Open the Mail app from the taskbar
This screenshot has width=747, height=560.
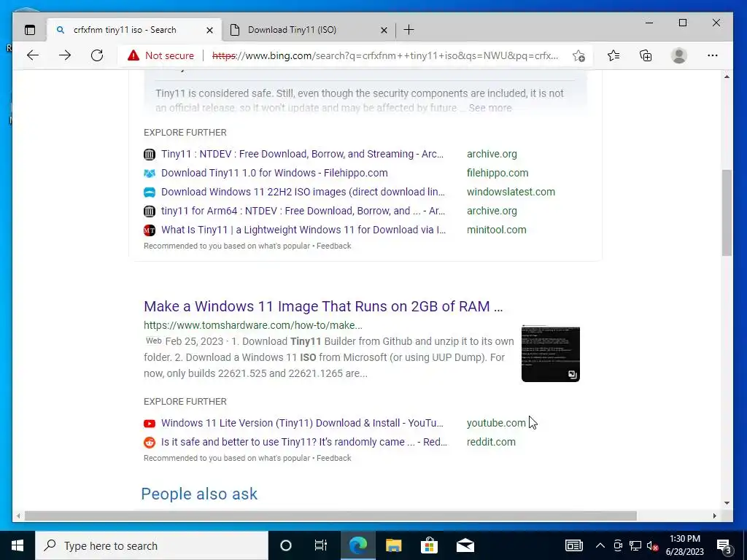pyautogui.click(x=465, y=545)
